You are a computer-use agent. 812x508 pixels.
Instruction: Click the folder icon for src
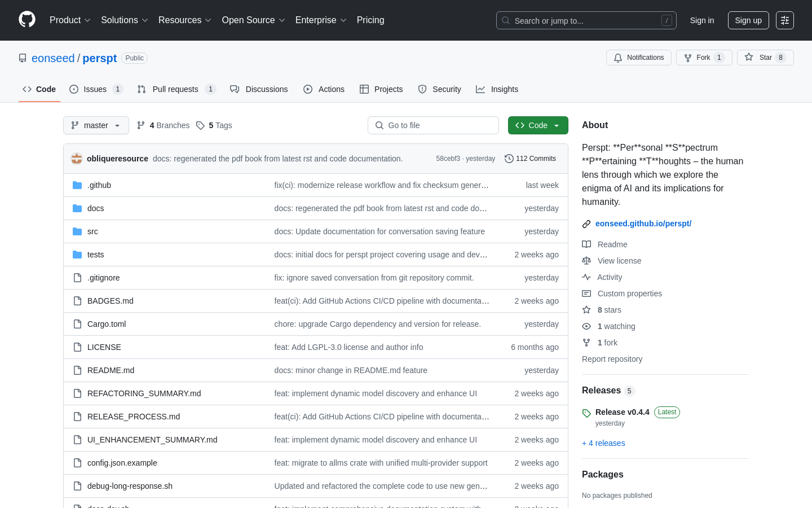(77, 231)
